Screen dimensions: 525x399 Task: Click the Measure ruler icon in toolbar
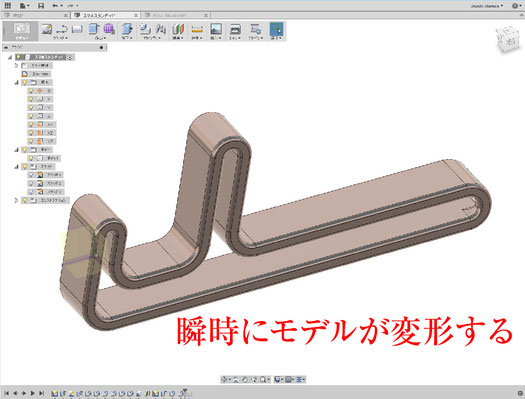point(197,29)
